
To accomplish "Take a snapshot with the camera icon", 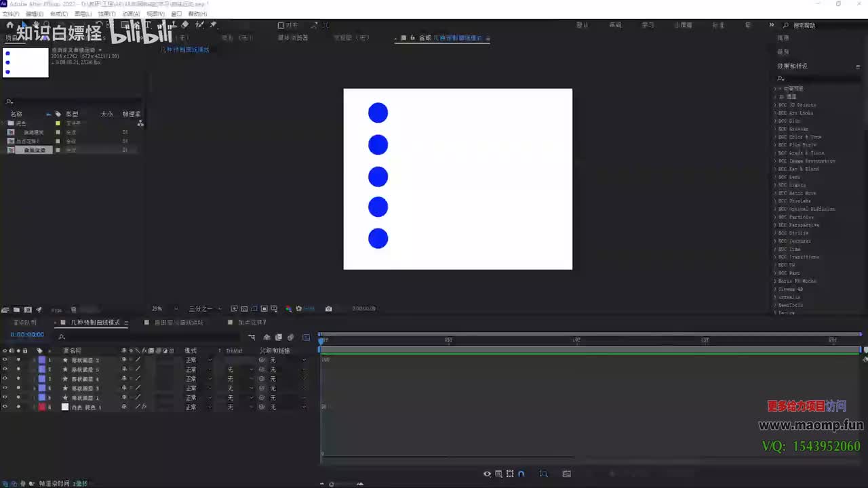I will [x=329, y=309].
